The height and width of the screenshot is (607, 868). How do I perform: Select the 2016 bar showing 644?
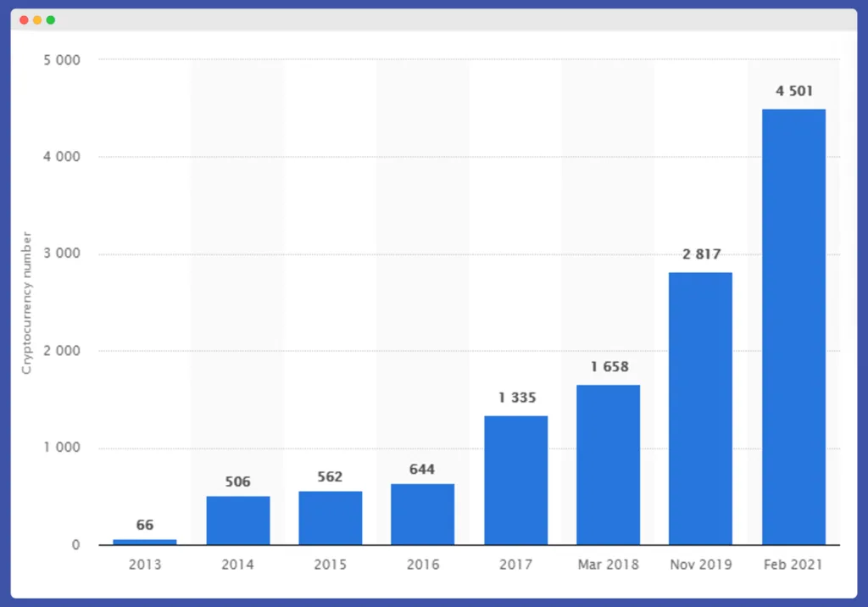click(x=422, y=513)
